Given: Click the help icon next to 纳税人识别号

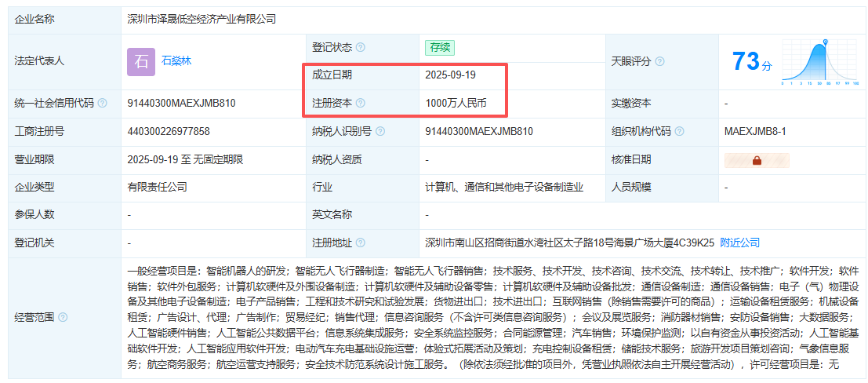Looking at the screenshot, I should click(x=380, y=131).
